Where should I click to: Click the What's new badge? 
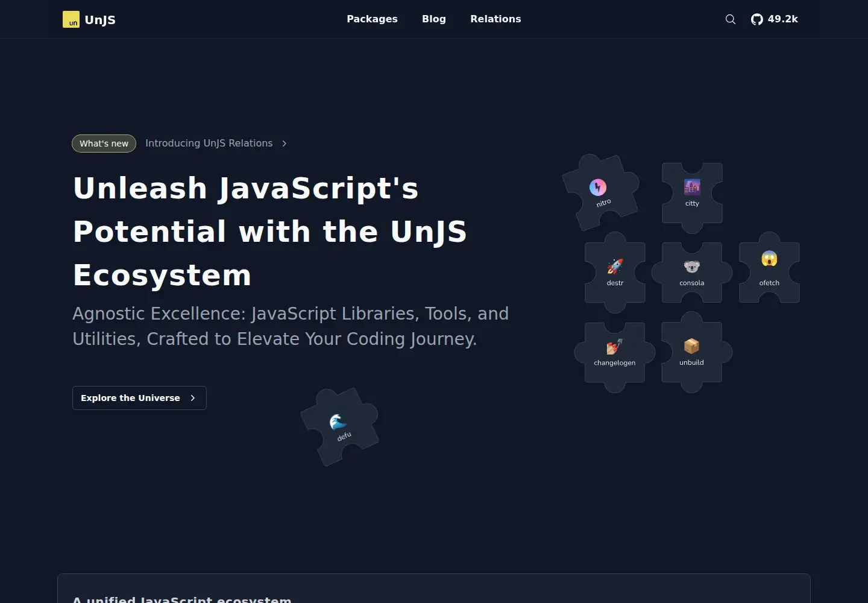[x=104, y=144]
